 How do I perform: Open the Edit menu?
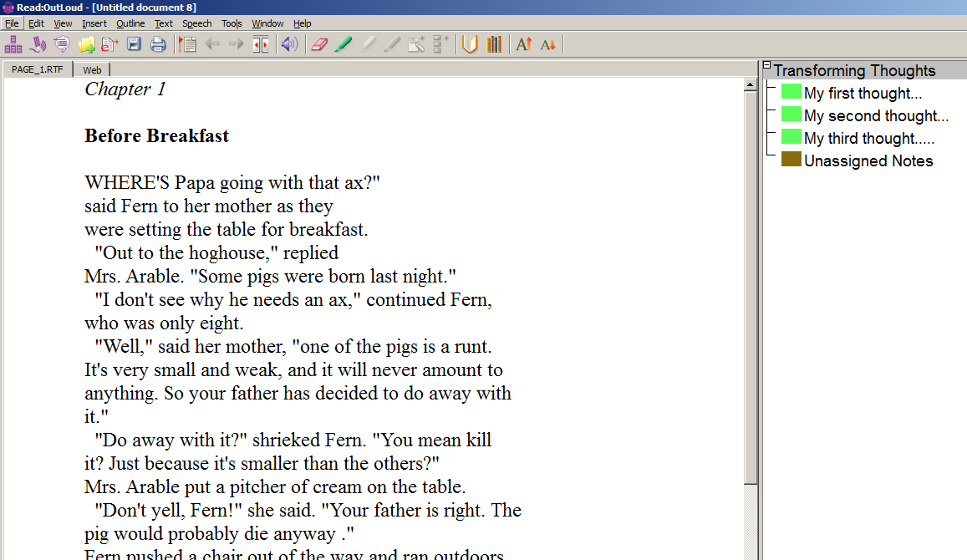(x=37, y=23)
